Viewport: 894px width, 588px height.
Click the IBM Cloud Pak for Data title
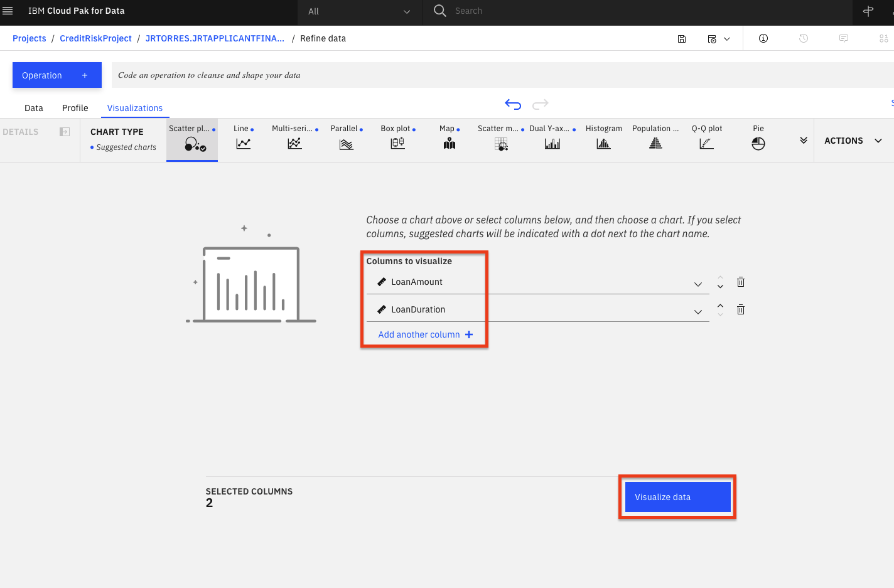[77, 11]
